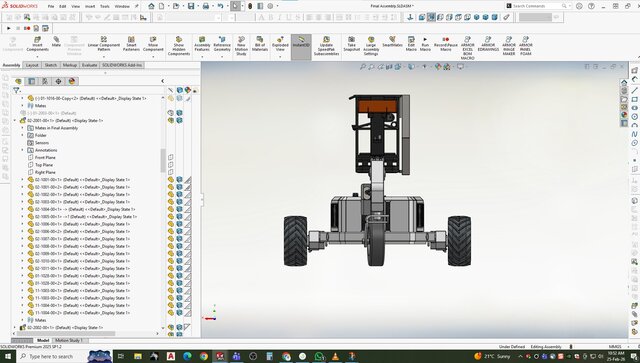Image resolution: width=640 pixels, height=363 pixels.
Task: Toggle visibility of Front Plane
Action: tap(171, 157)
